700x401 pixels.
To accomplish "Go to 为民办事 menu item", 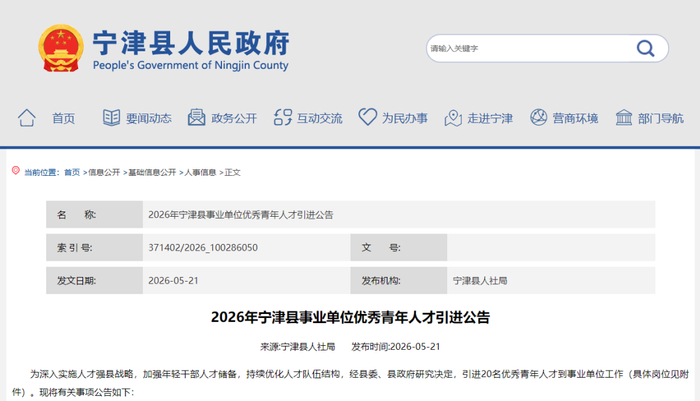I will point(405,118).
